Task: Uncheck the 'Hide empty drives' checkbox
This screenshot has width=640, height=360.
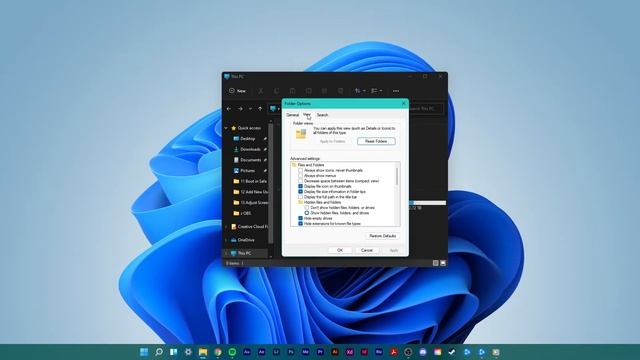Action: coord(300,218)
